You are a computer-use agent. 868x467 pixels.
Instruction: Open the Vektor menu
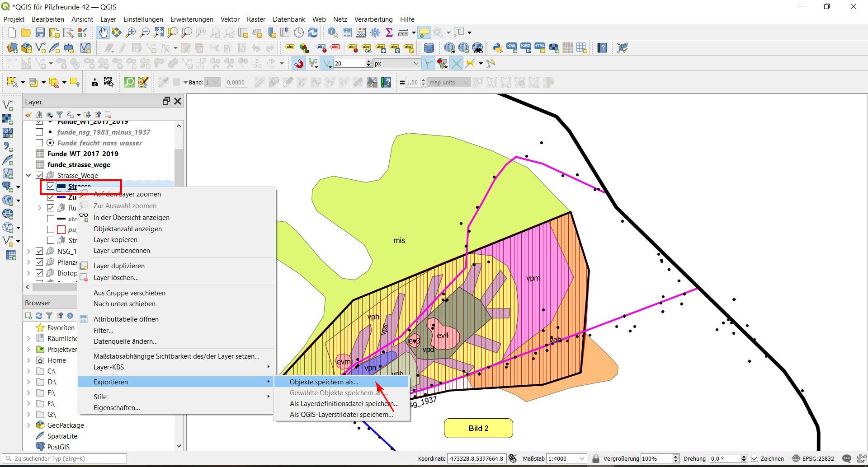230,19
